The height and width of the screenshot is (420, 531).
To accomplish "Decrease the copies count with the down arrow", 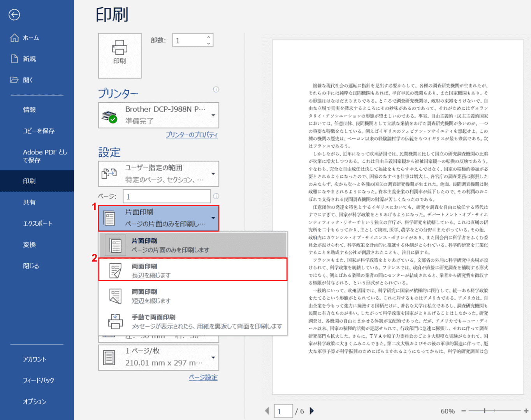I will (209, 44).
